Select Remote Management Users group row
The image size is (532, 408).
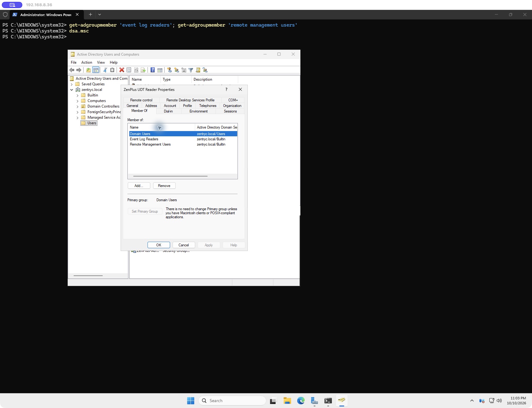pos(183,144)
